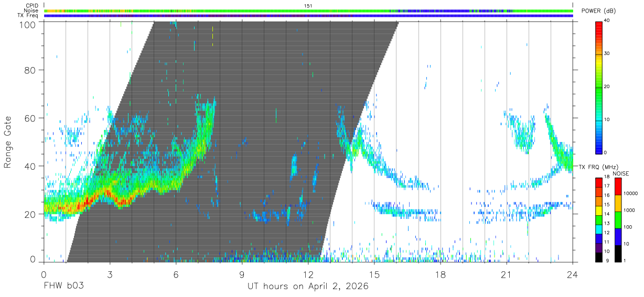Click the noise scale tick '1000'

630,210
